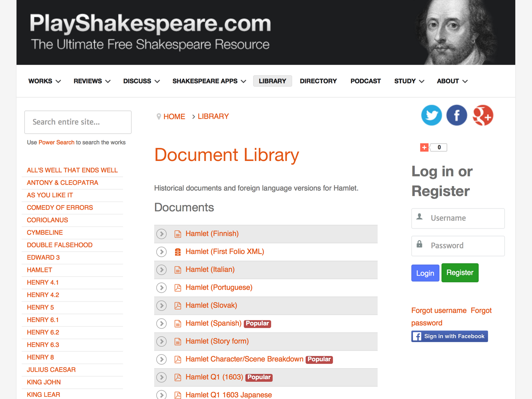Click the blue Login button
This screenshot has height=399, width=532.
coord(425,273)
